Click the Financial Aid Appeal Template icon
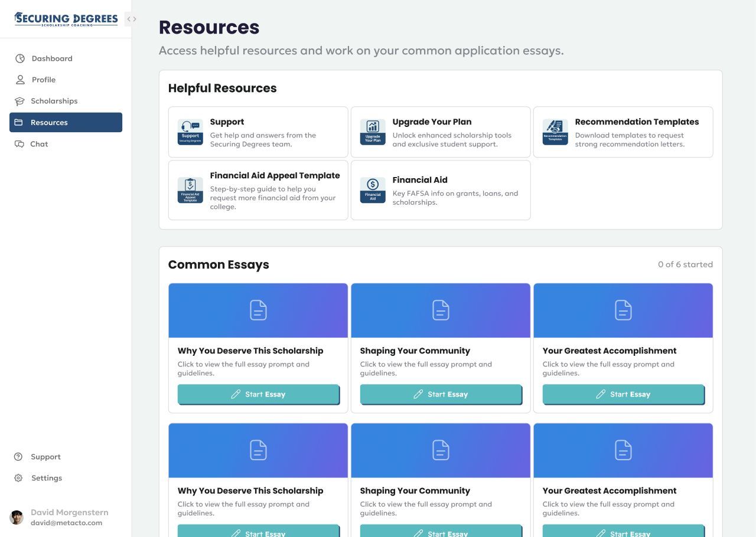Viewport: 756px width, 537px height. point(190,190)
